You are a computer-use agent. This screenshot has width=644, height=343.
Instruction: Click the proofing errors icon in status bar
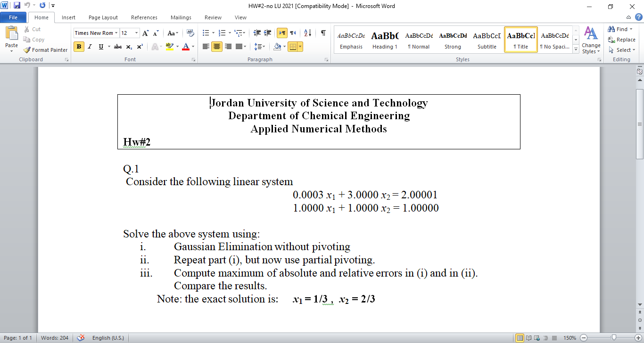point(81,338)
